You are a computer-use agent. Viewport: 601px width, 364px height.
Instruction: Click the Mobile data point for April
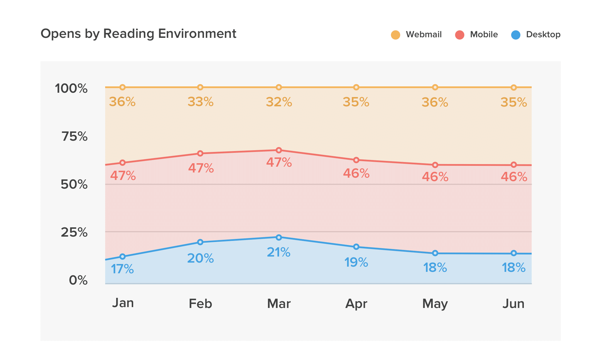[x=356, y=160]
